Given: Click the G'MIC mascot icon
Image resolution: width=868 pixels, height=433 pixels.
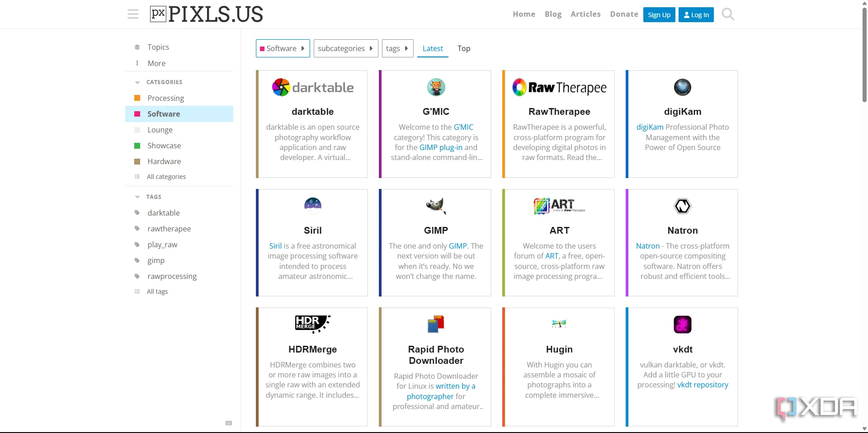Looking at the screenshot, I should click(x=436, y=87).
